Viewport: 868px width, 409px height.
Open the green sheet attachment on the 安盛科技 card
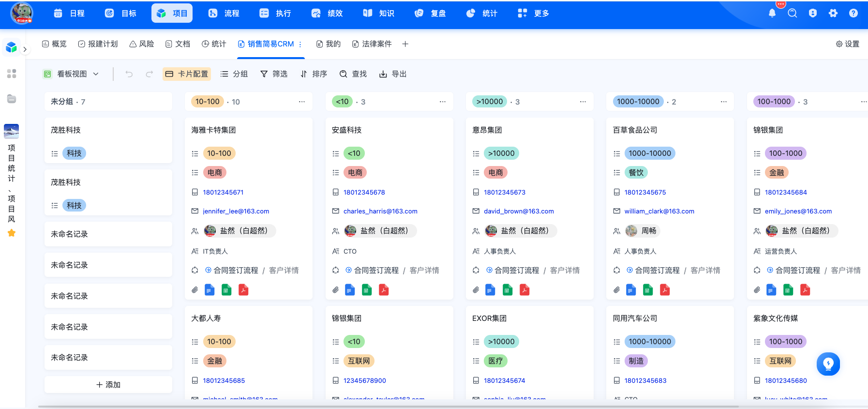point(367,290)
